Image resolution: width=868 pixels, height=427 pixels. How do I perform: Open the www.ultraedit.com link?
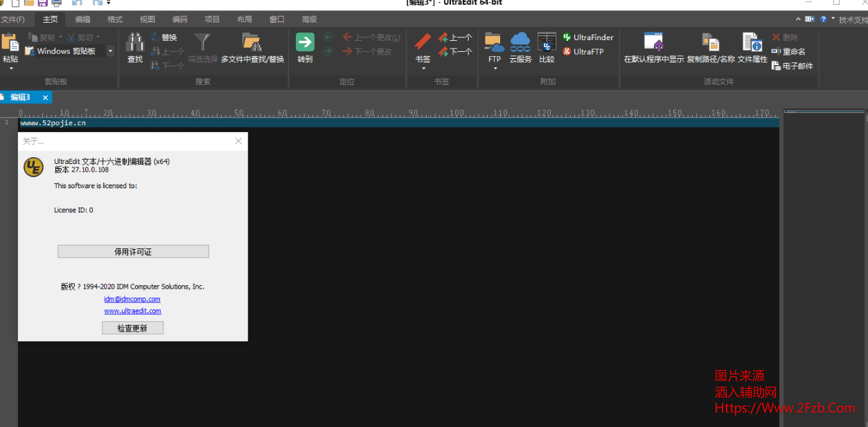pyautogui.click(x=132, y=311)
